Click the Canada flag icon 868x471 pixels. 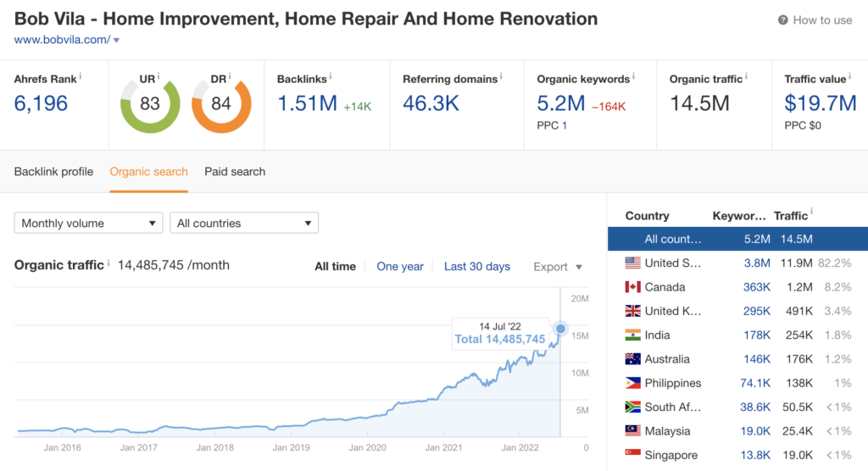[x=632, y=286]
